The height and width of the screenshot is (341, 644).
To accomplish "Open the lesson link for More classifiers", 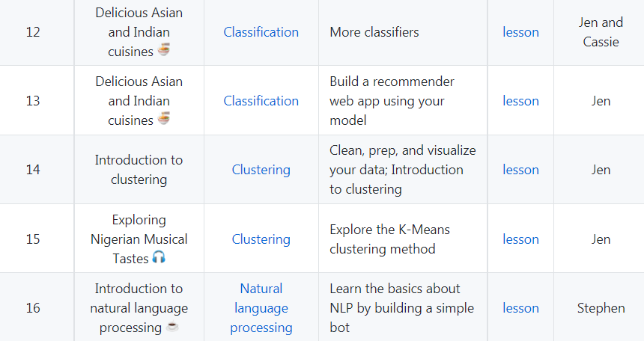I will (520, 32).
